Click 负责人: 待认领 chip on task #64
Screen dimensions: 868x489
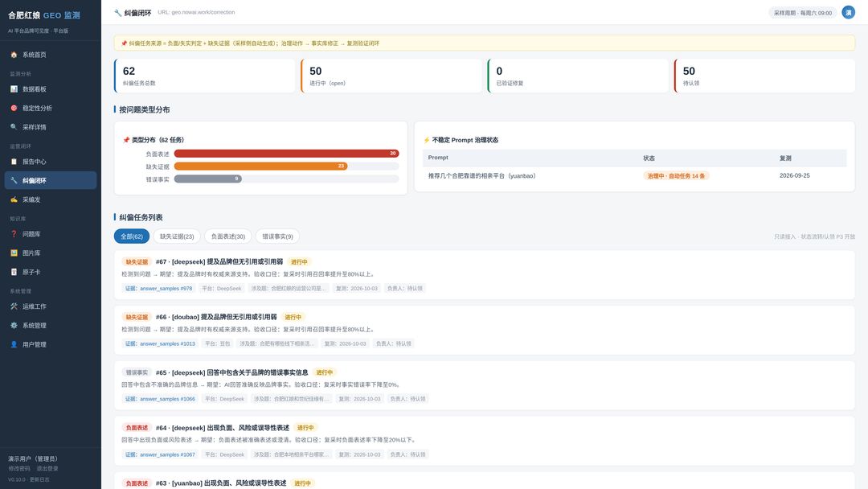pyautogui.click(x=408, y=454)
